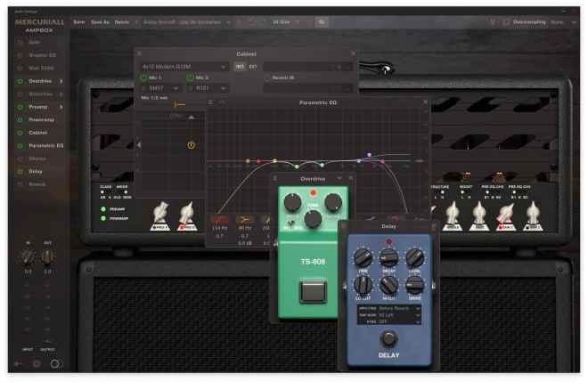Toggle power for Parametric EQ in sidebar
The height and width of the screenshot is (382, 588).
[20, 146]
